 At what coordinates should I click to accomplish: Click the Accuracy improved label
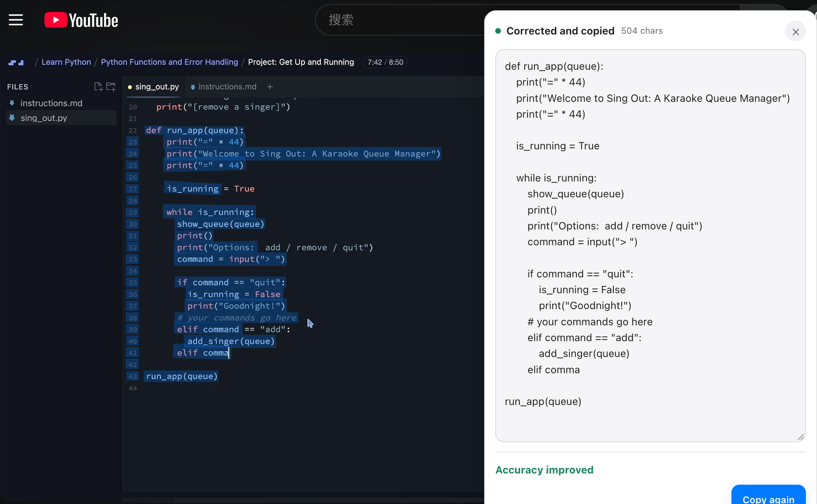pos(544,470)
